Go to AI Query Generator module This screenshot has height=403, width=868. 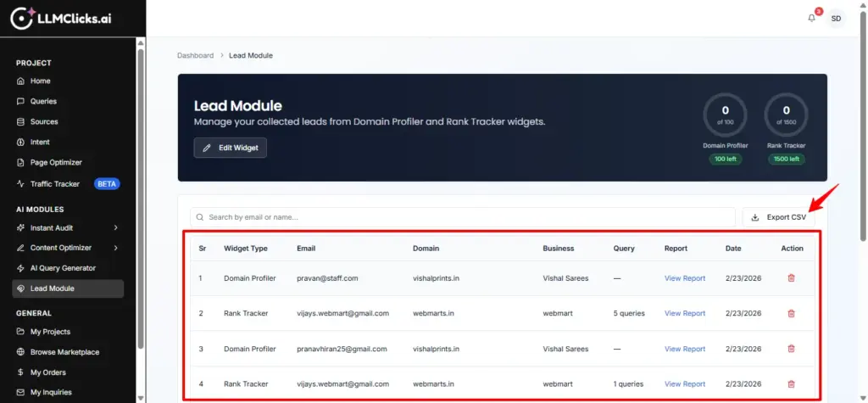click(63, 268)
